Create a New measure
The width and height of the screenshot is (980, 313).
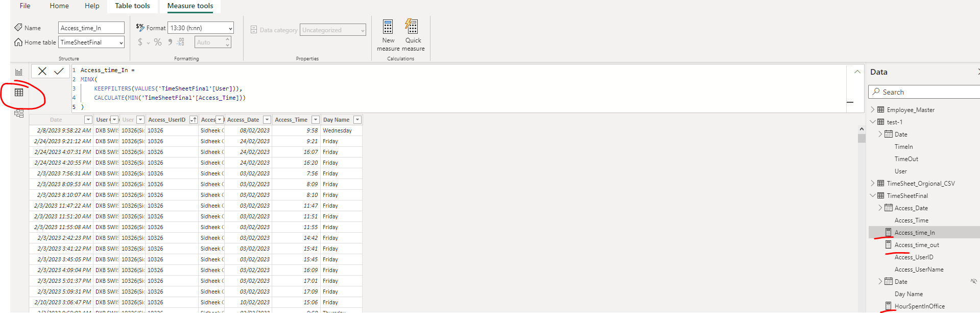[388, 35]
